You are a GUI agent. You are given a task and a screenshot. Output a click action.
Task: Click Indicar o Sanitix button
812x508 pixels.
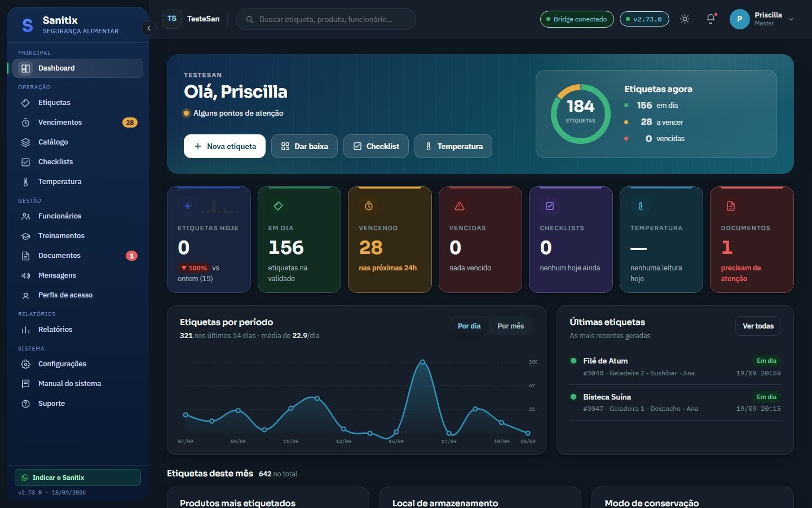click(x=78, y=478)
